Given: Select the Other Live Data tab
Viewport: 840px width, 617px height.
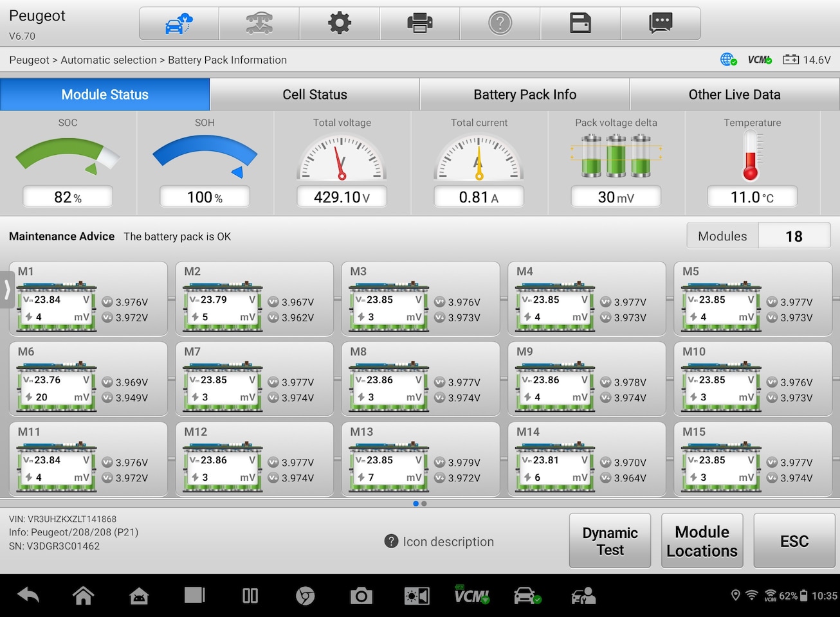Looking at the screenshot, I should tap(735, 94).
